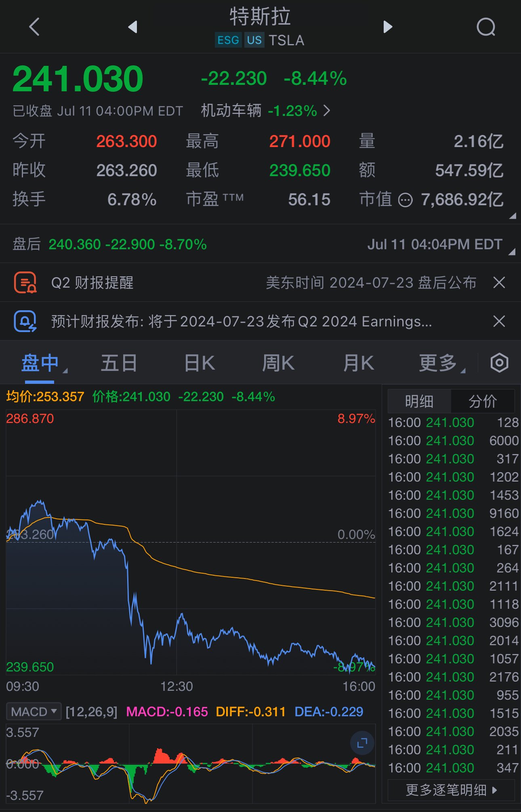The width and height of the screenshot is (521, 812).
Task: Open the 预计财报发布 Q2 2024 Earnings notice
Action: pyautogui.click(x=242, y=322)
